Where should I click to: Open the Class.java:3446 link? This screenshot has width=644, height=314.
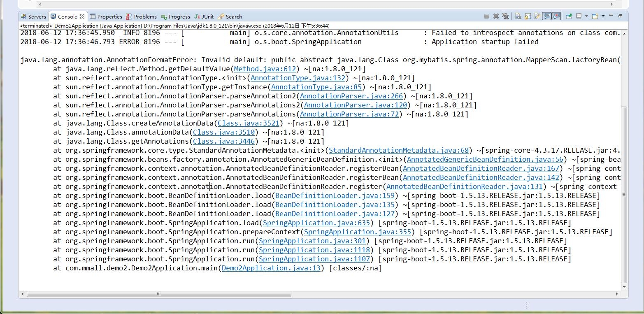pos(224,141)
